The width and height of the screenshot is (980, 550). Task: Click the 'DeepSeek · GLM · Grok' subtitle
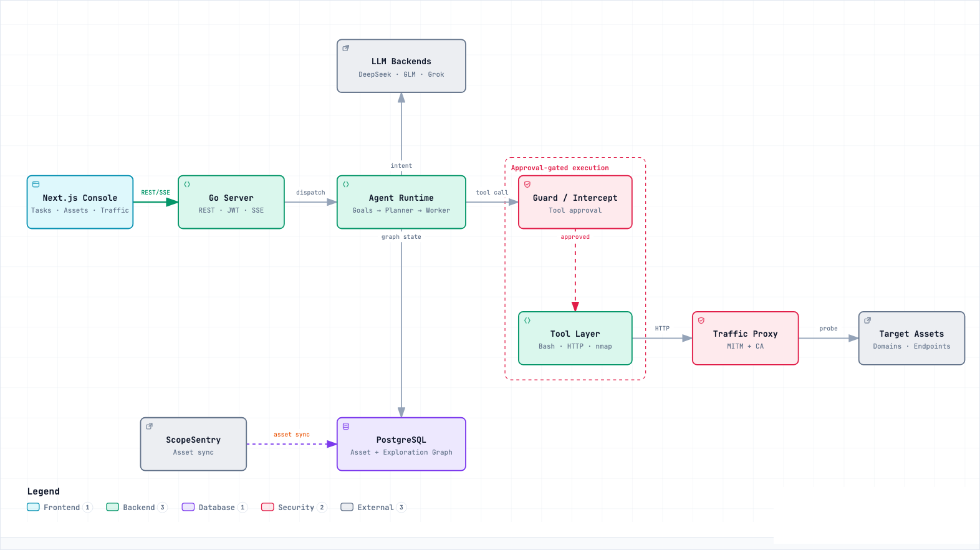point(401,74)
